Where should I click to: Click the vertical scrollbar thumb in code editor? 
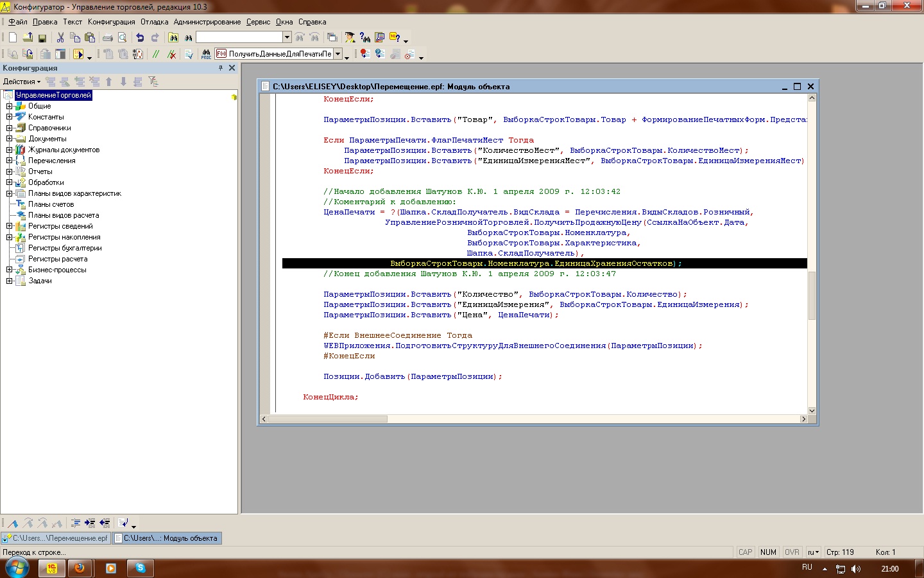click(812, 295)
